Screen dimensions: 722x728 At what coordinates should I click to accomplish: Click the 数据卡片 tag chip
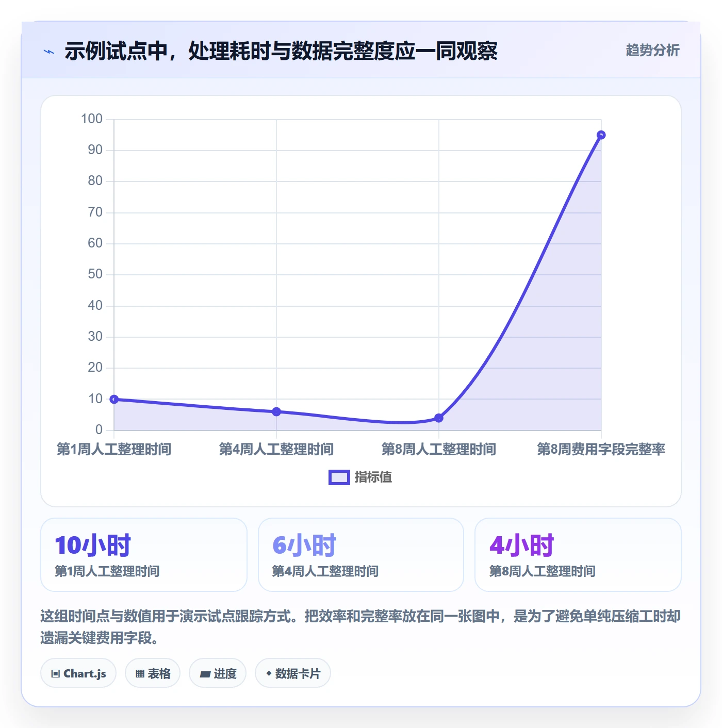coord(293,673)
